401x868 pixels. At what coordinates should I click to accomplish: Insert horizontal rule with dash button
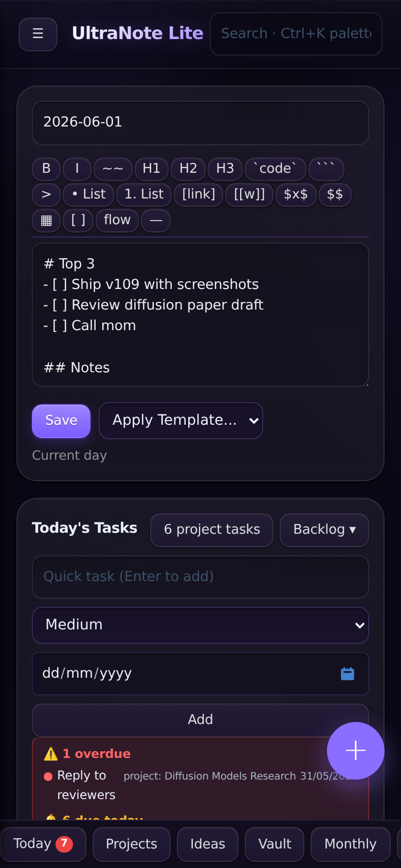(x=156, y=221)
